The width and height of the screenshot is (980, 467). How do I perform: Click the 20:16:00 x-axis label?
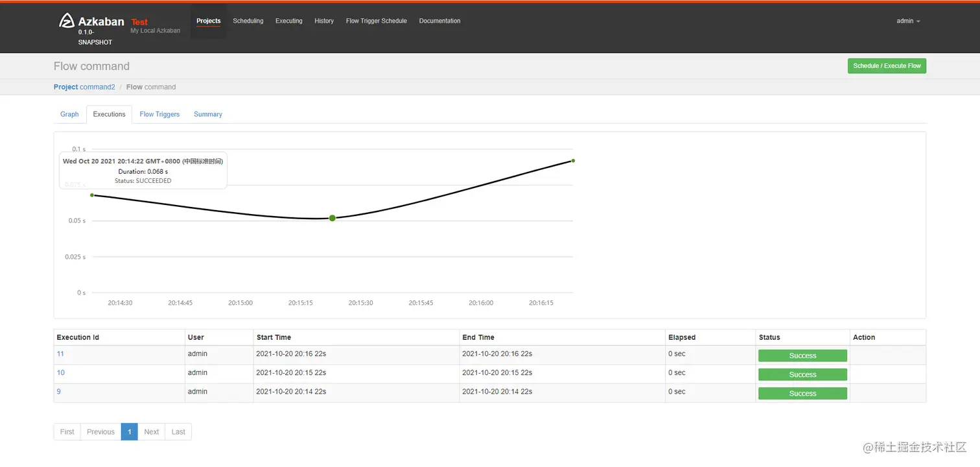tap(481, 303)
